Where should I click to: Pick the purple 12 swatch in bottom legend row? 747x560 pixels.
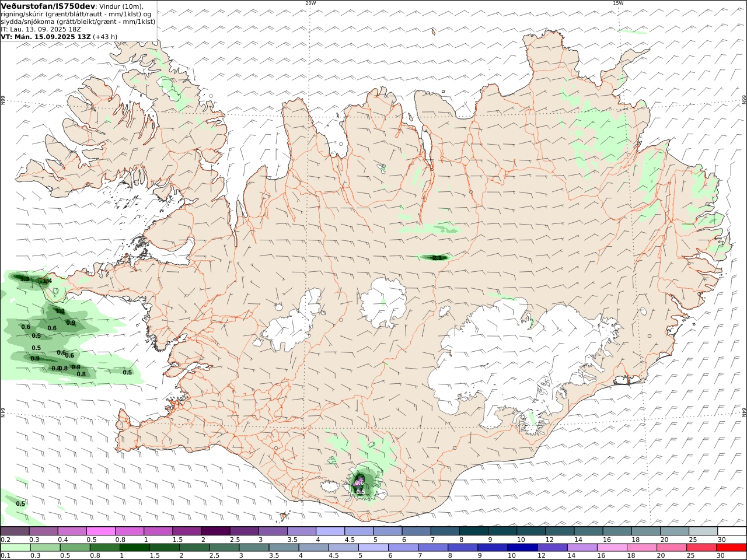(551, 548)
